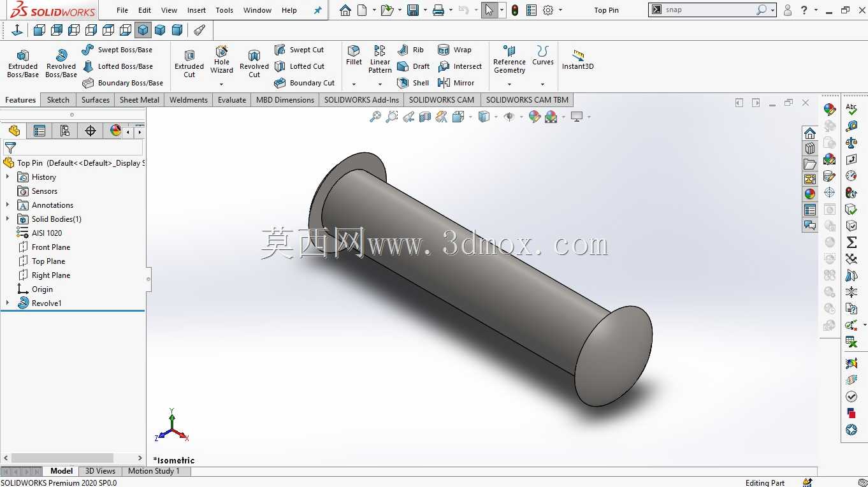
Task: Select Revolved Cut tool
Action: pos(254,63)
